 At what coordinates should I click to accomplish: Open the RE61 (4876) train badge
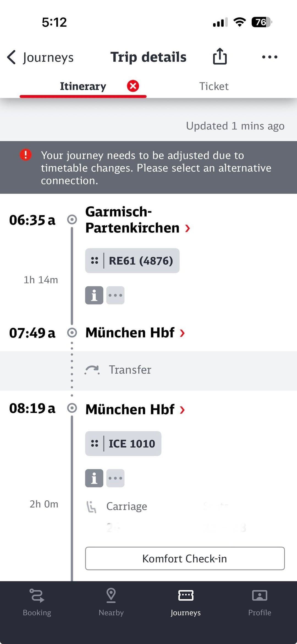(x=132, y=261)
